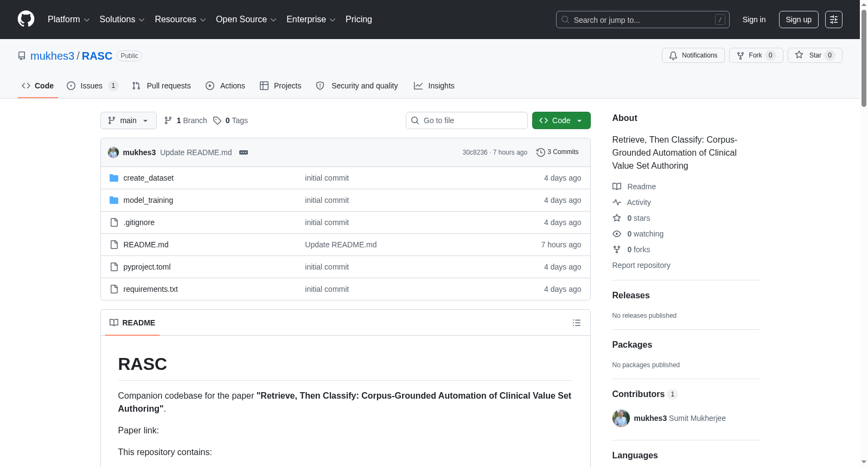This screenshot has width=868, height=467.
Task: Click the Sign up button
Action: click(x=799, y=20)
